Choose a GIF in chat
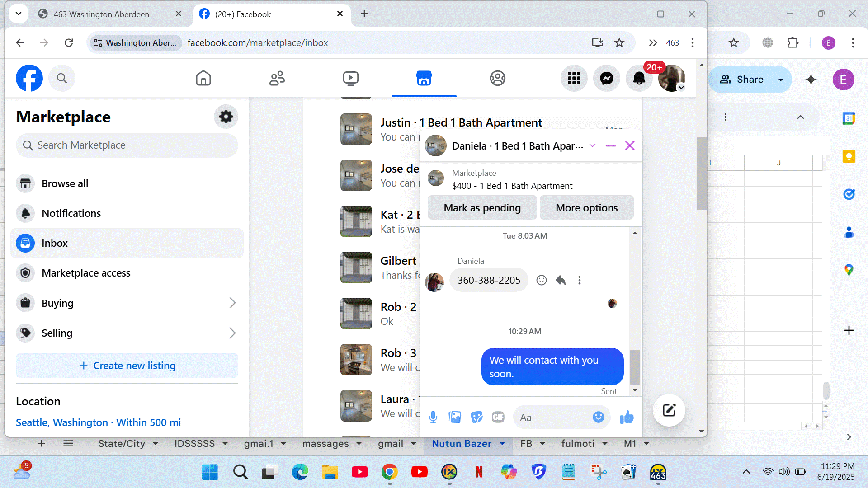 [x=498, y=417]
